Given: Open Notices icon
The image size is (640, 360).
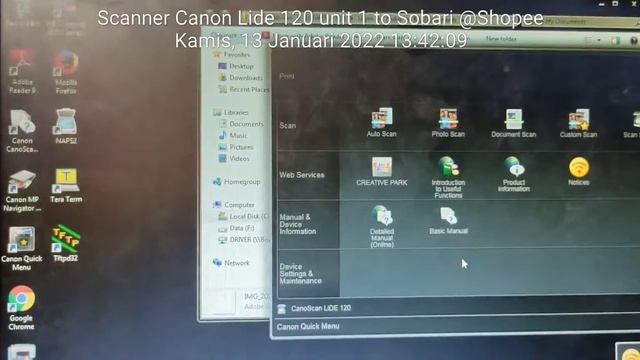Looking at the screenshot, I should point(578,171).
